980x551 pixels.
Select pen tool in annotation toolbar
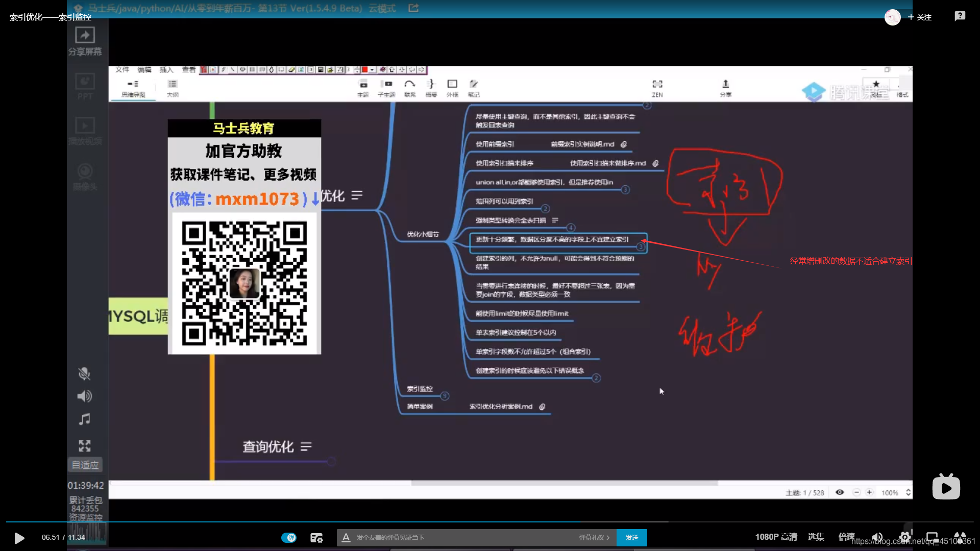[223, 70]
